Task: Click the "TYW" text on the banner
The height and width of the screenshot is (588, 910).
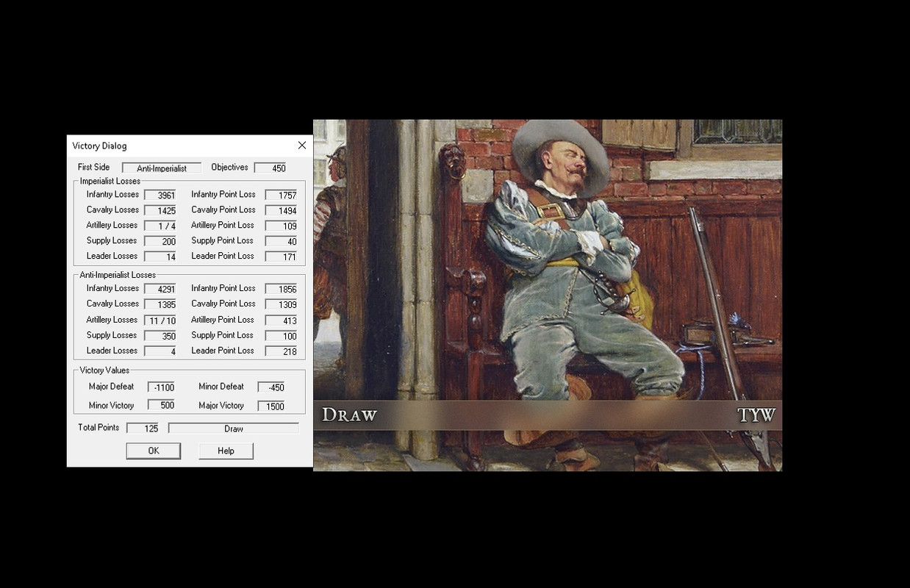Action: 756,415
